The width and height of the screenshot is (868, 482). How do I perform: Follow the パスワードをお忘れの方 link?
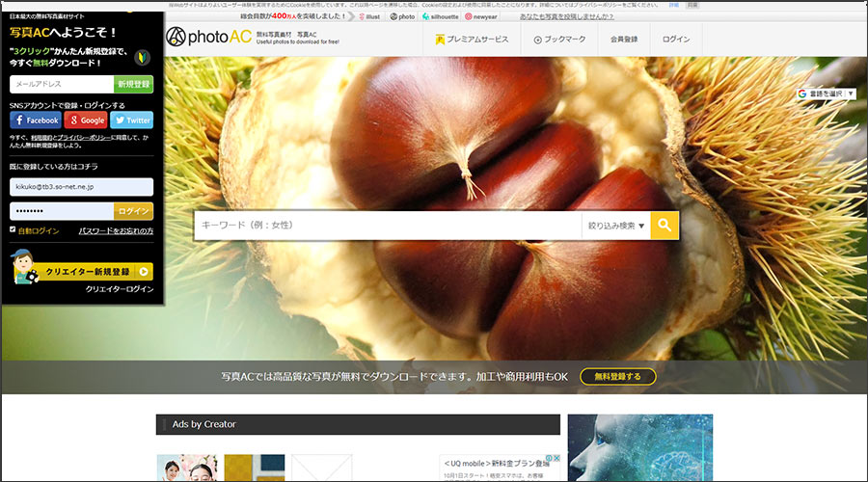click(116, 231)
